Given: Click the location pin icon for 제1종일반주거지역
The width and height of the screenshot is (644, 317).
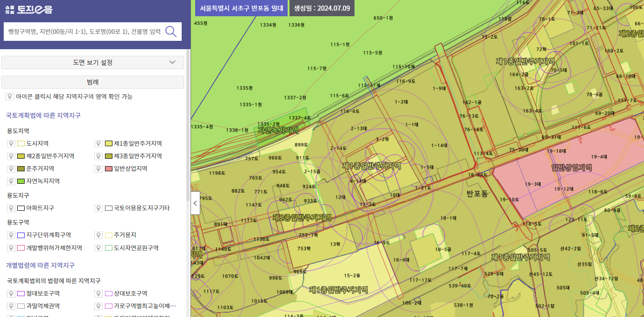Looking at the screenshot, I should pos(98,143).
